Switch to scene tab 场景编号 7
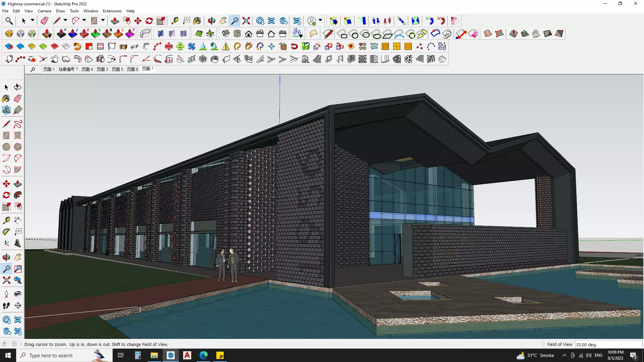The height and width of the screenshot is (362, 644). (68, 69)
